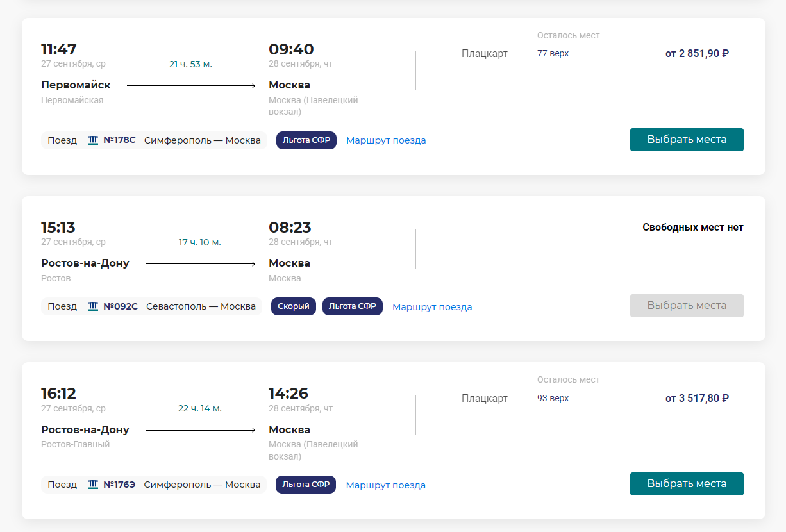The height and width of the screenshot is (532, 786).
Task: Click the train icon next to №178С
Action: (93, 140)
